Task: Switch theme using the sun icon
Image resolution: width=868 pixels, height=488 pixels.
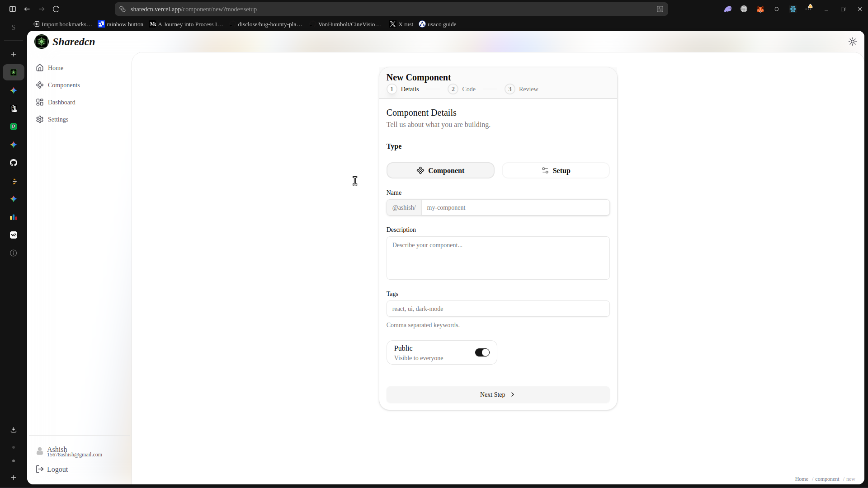Action: tap(853, 41)
